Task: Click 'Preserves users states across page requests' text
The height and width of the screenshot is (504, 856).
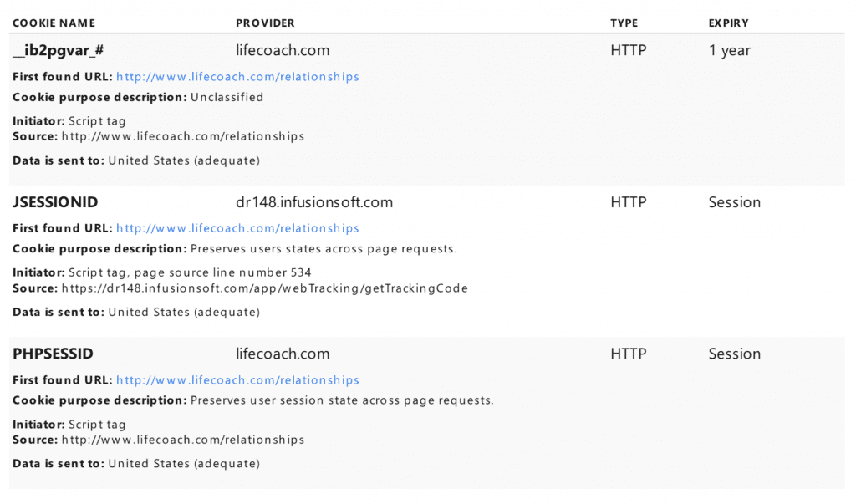Action: (324, 249)
